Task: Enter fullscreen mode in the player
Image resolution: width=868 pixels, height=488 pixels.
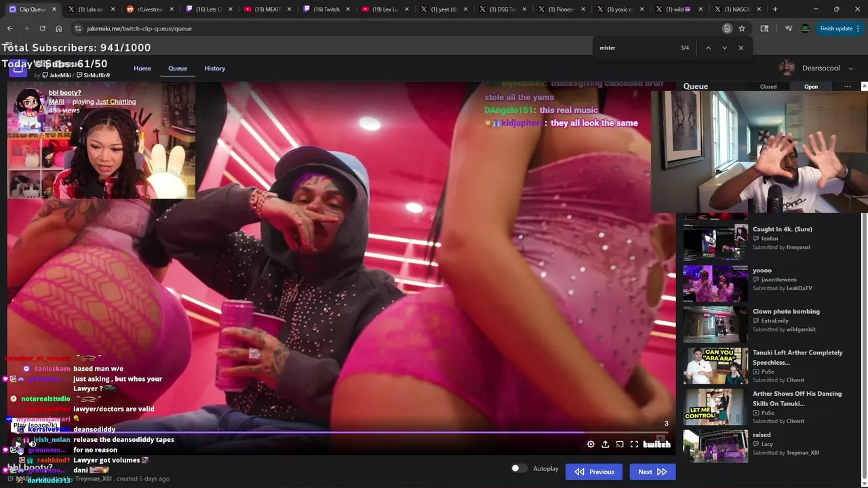Action: click(634, 445)
